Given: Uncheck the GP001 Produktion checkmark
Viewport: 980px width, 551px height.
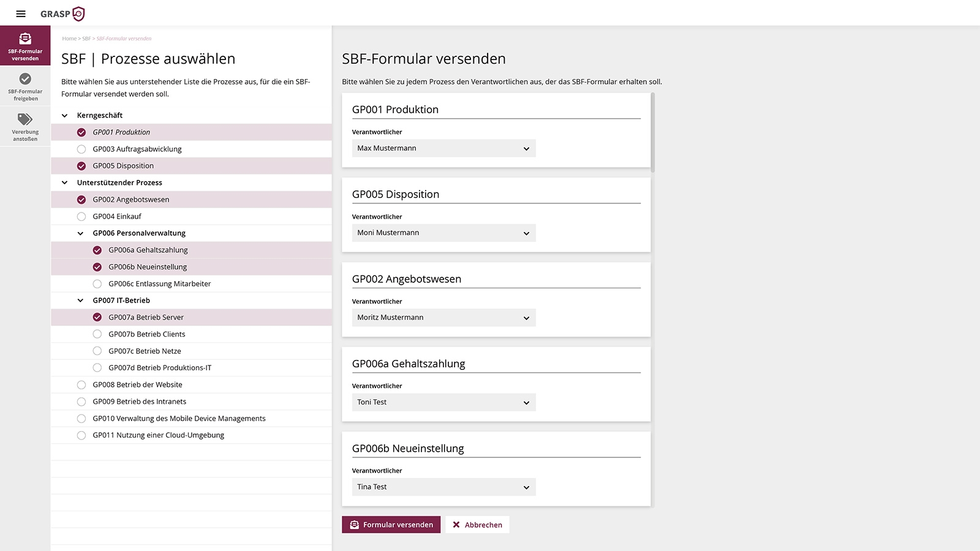Looking at the screenshot, I should (x=81, y=132).
